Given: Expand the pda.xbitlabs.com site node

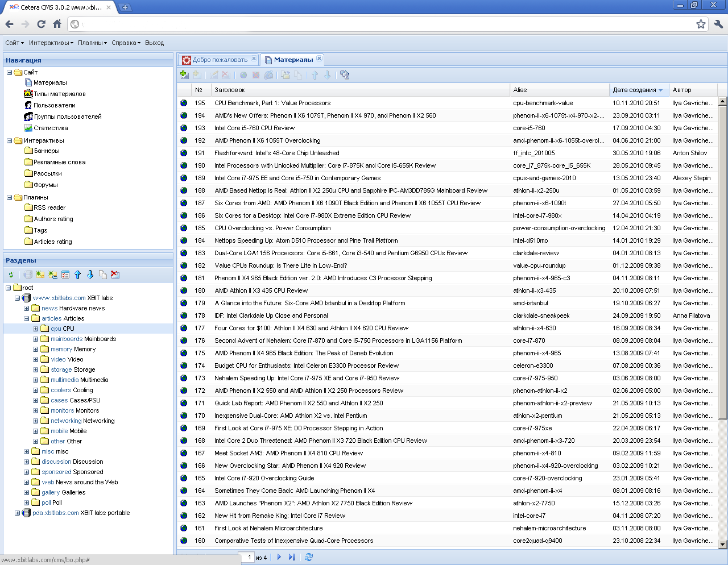Looking at the screenshot, I should [x=18, y=513].
